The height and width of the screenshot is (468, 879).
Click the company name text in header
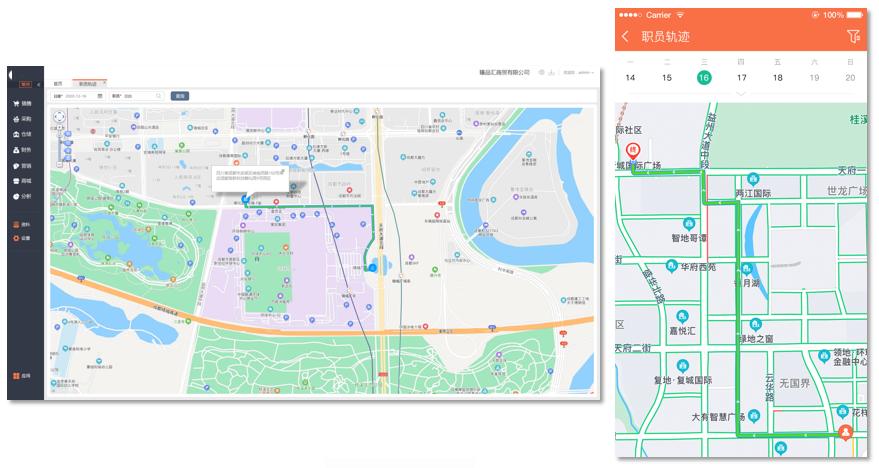pos(504,72)
